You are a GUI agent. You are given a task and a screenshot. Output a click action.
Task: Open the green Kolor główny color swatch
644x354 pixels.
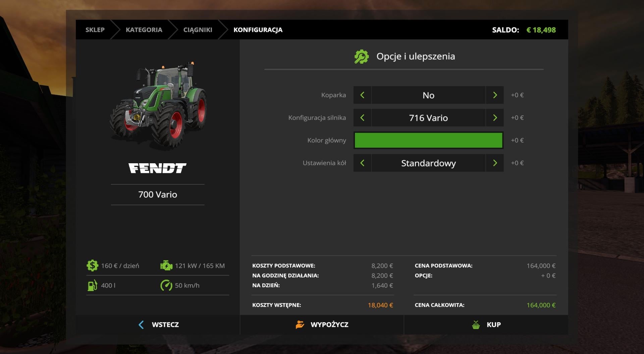click(x=428, y=140)
